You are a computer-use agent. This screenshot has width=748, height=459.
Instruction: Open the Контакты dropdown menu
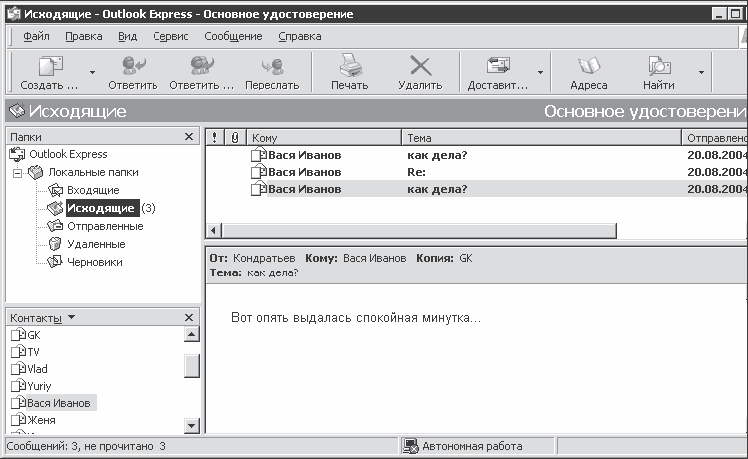click(71, 318)
